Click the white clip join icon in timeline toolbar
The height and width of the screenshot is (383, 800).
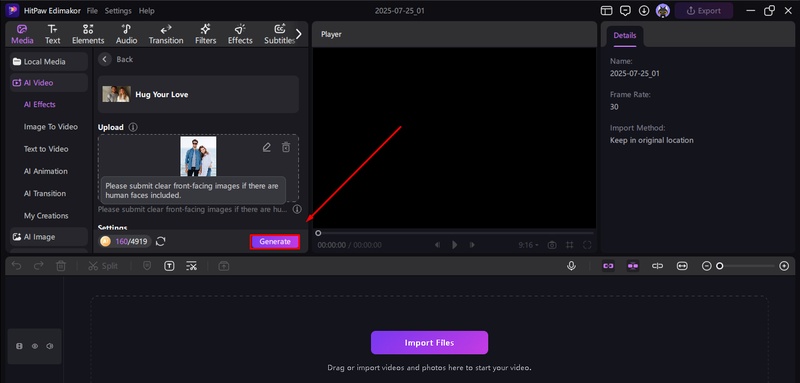[x=658, y=266]
